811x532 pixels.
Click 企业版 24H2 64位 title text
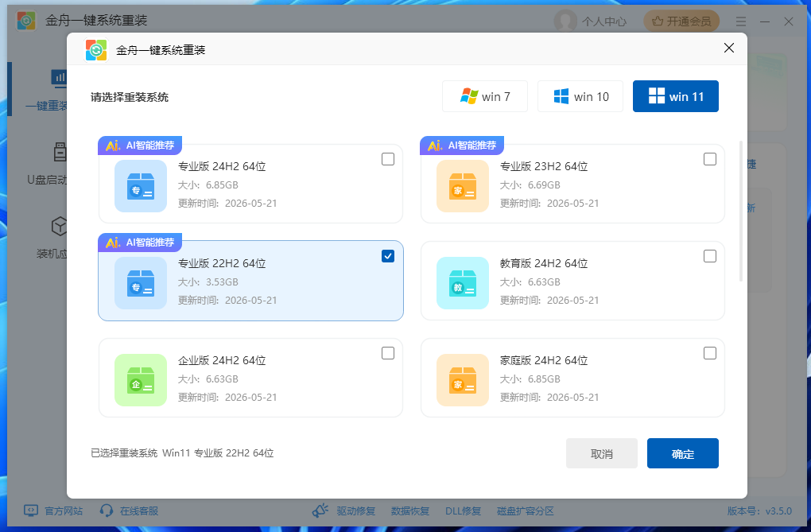(222, 360)
